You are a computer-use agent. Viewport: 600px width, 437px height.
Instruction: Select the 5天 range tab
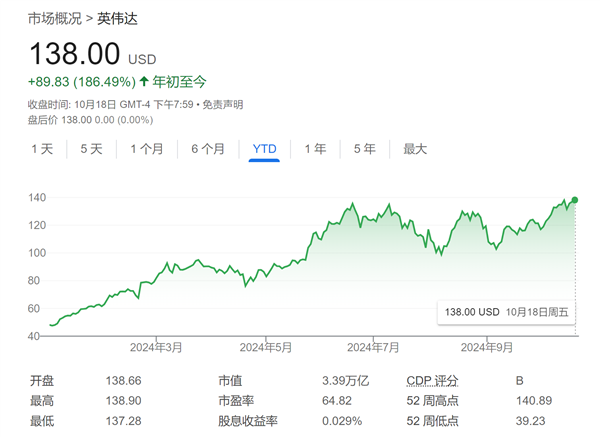pos(91,149)
